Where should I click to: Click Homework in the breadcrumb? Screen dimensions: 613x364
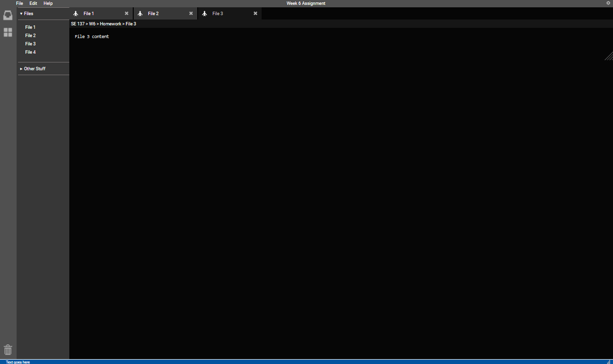pyautogui.click(x=110, y=24)
